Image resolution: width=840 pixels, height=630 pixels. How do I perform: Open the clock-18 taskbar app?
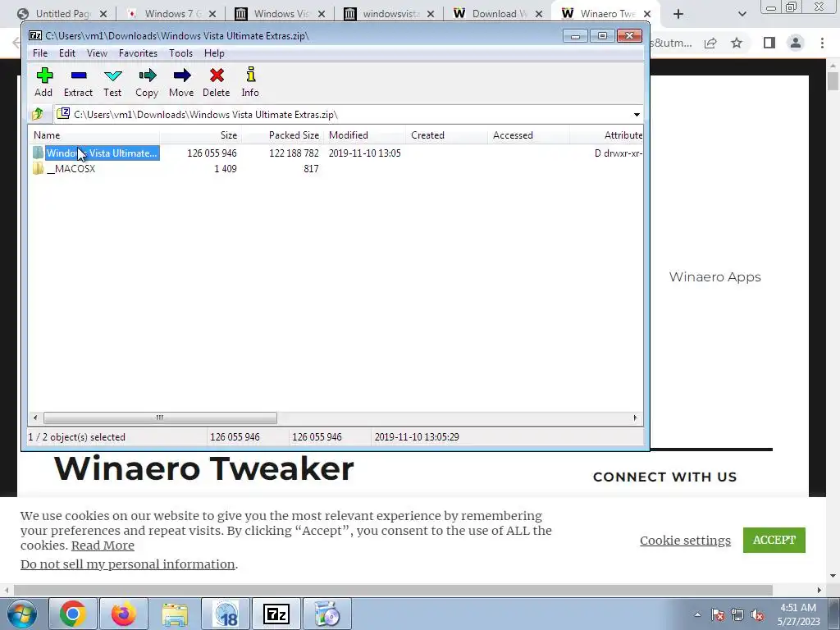(x=226, y=614)
